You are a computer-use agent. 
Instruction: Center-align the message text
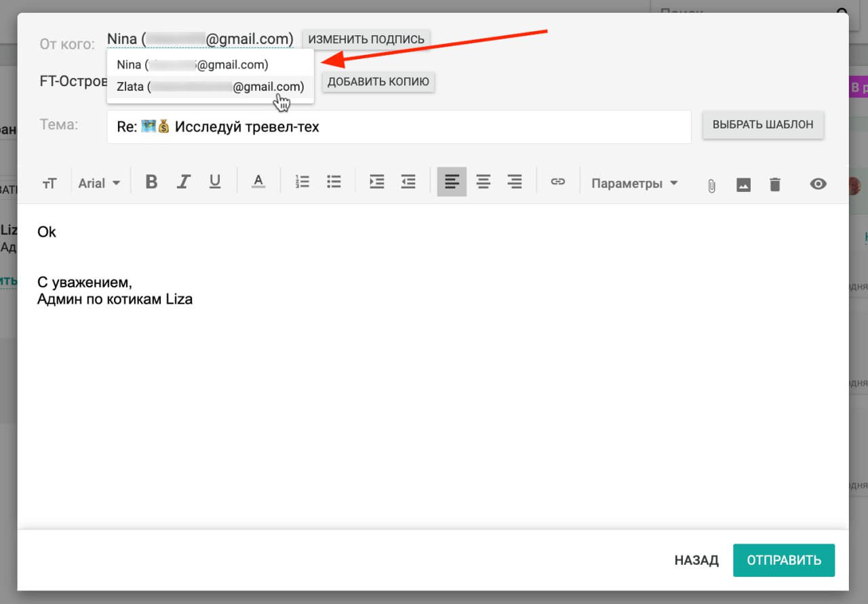coord(483,182)
